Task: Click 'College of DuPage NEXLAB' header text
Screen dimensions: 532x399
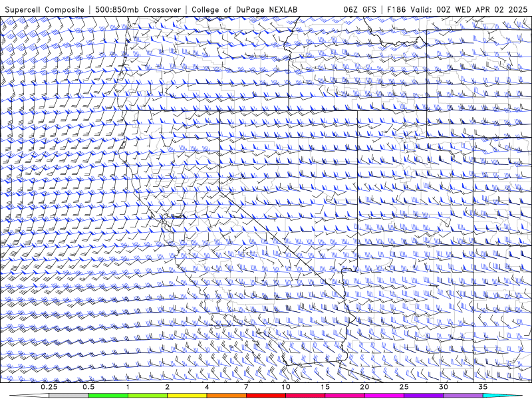Action: click(x=244, y=9)
